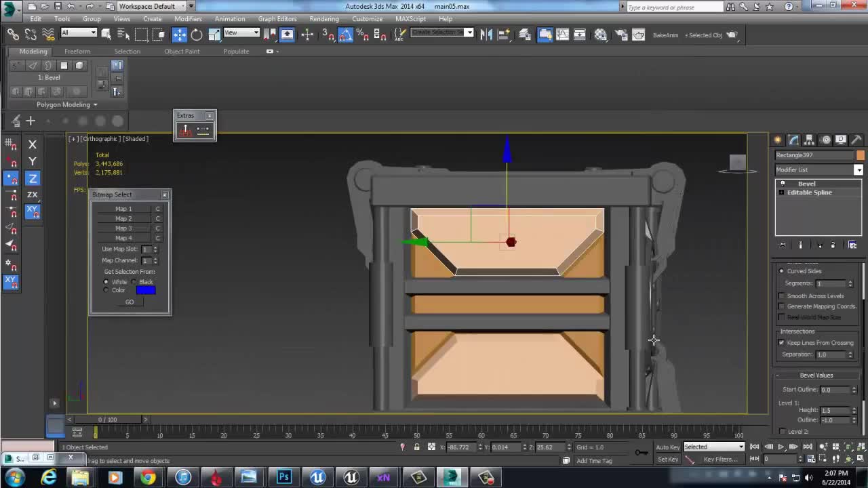Open the Rendering menu
Image resolution: width=868 pixels, height=488 pixels.
[x=324, y=19]
